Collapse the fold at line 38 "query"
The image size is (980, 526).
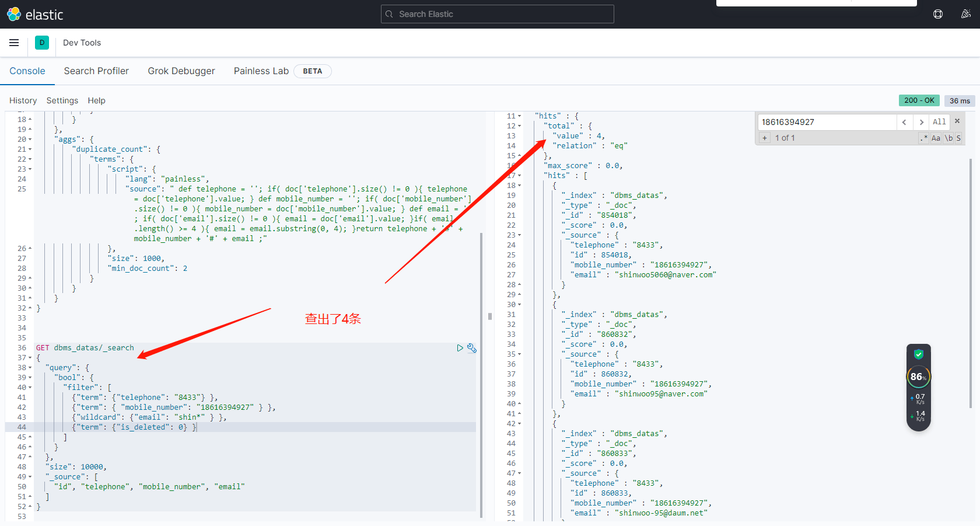pos(30,368)
